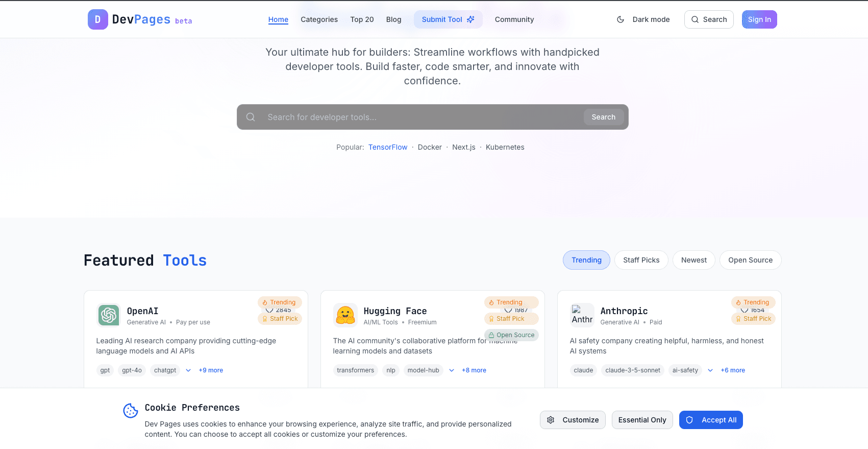Click the Anthropic logo thumbnail

point(582,315)
